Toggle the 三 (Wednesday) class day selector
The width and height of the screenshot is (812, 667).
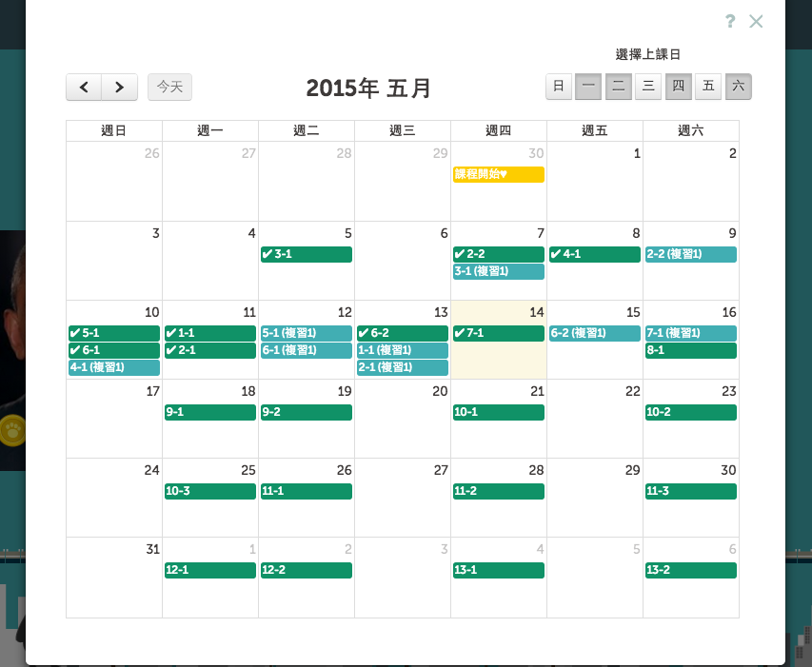[x=647, y=86]
